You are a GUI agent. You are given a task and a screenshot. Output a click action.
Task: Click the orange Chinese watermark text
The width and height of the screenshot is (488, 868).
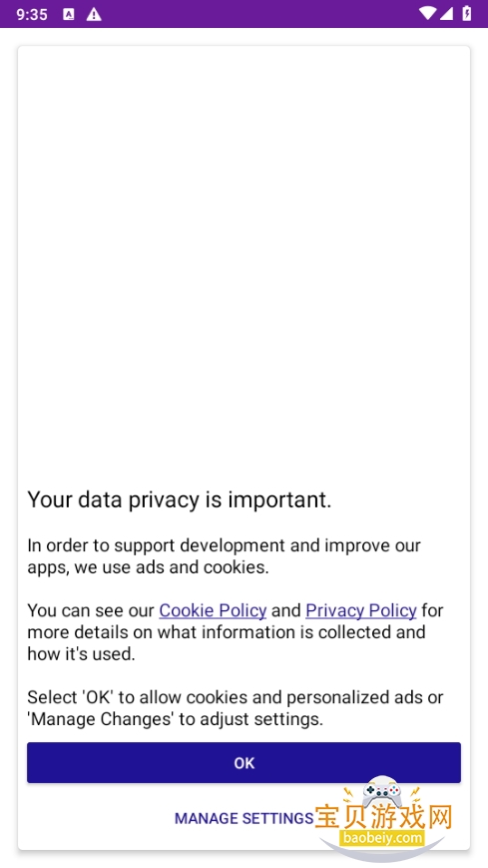click(x=383, y=817)
